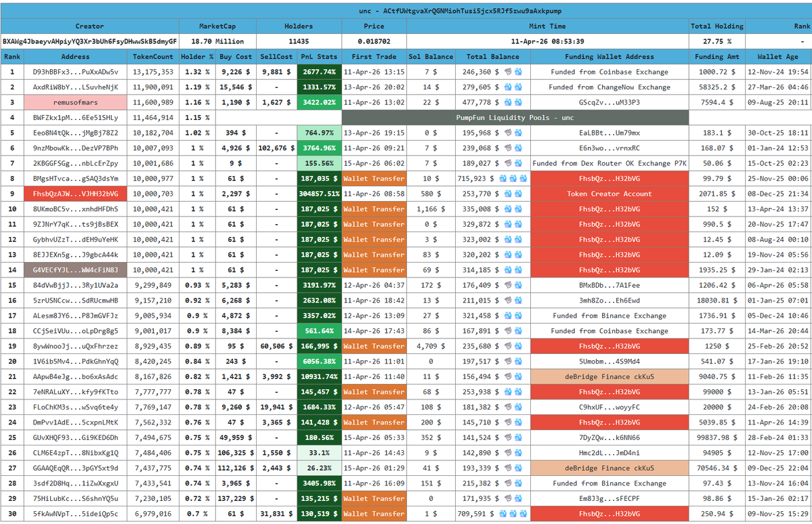Click the PnL value 304857.51%
This screenshot has height=524, width=812.
(x=319, y=194)
